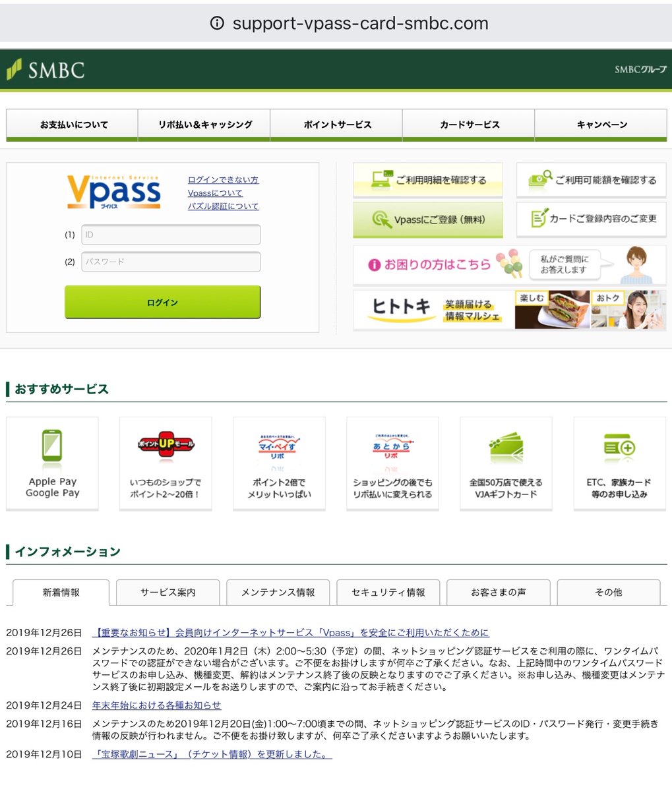
Task: Open the Vpassについて link
Action: [x=215, y=193]
